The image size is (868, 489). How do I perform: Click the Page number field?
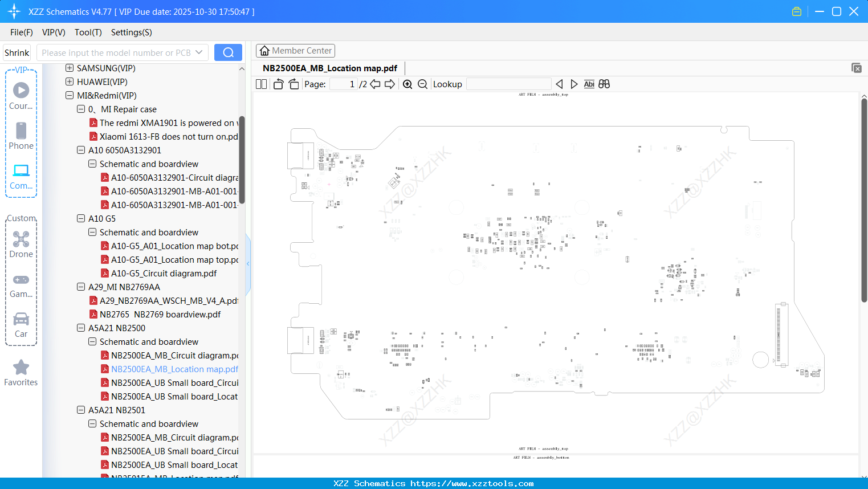pos(344,84)
